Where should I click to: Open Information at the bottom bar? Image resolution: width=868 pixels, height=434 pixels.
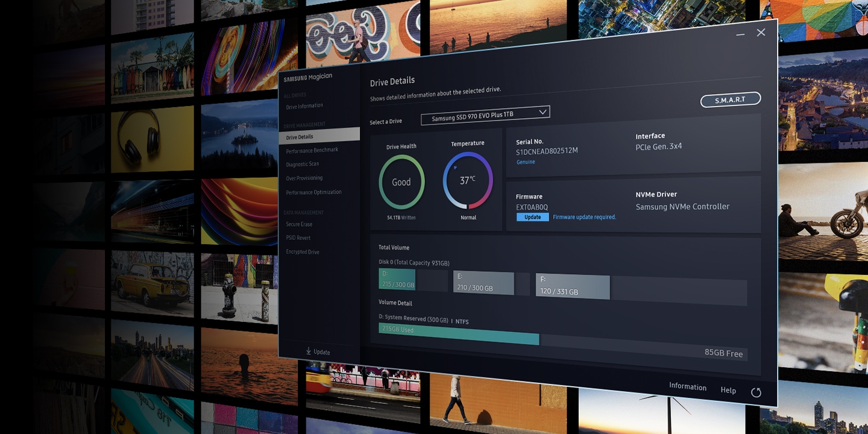(x=688, y=387)
